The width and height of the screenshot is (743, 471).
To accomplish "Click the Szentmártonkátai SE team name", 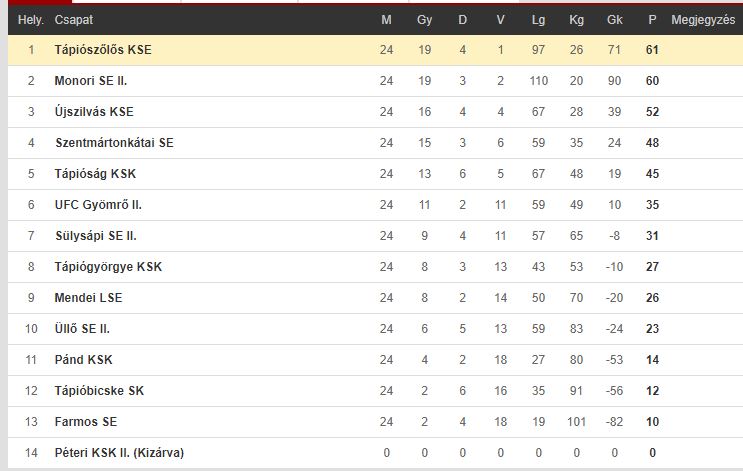I will 114,143.
